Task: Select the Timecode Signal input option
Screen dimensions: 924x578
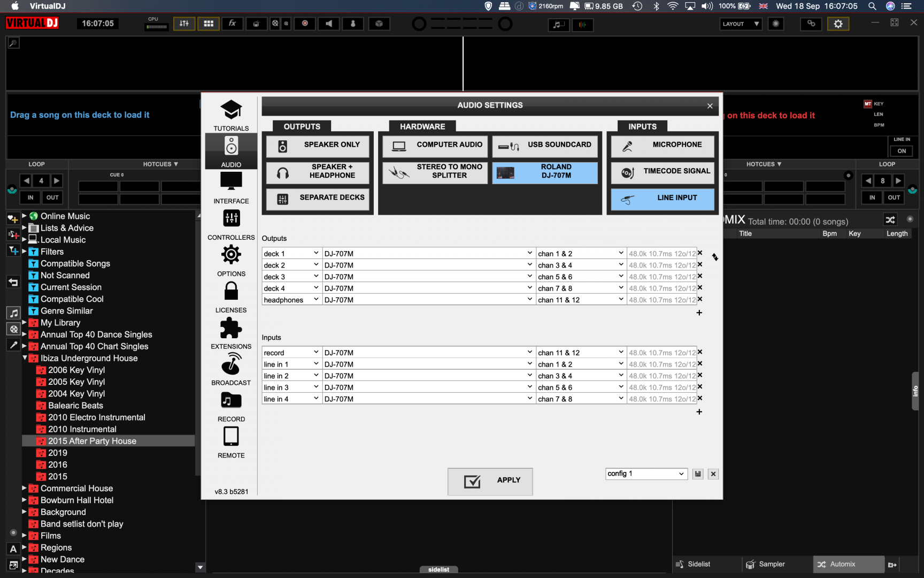Action: [x=663, y=172]
